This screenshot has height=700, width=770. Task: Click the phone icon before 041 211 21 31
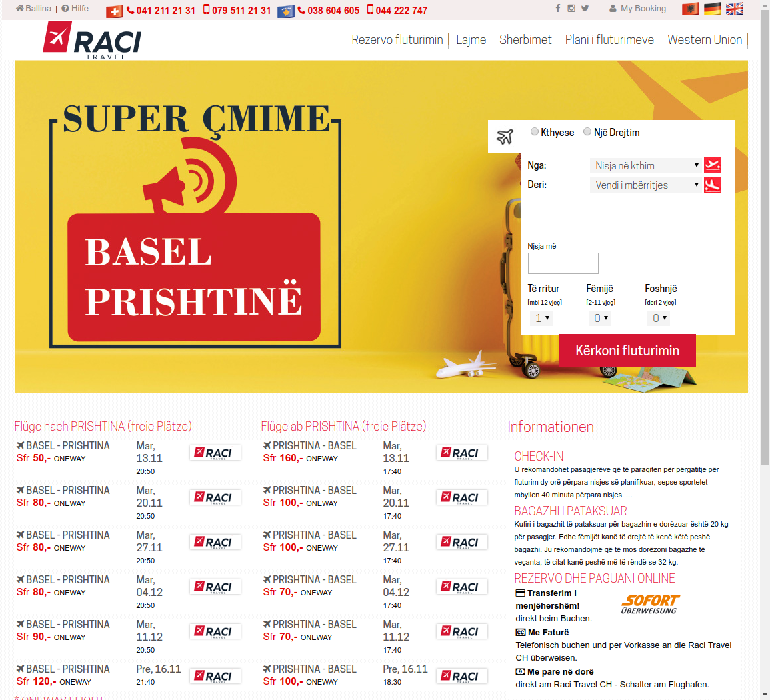(130, 10)
